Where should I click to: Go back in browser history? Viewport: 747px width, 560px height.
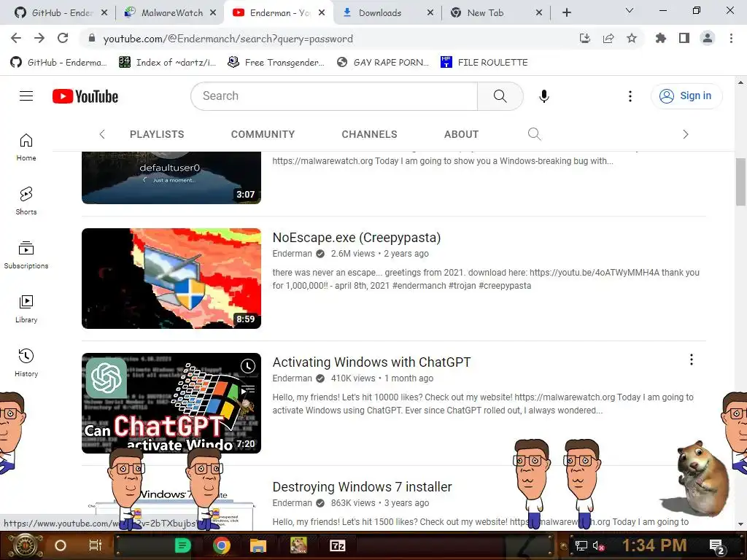coord(16,38)
